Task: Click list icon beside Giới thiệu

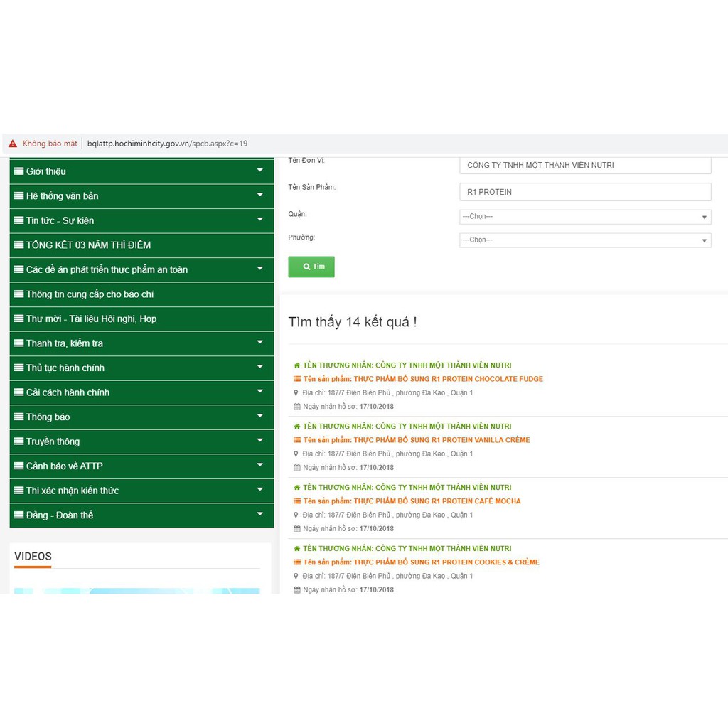Action: pyautogui.click(x=18, y=171)
